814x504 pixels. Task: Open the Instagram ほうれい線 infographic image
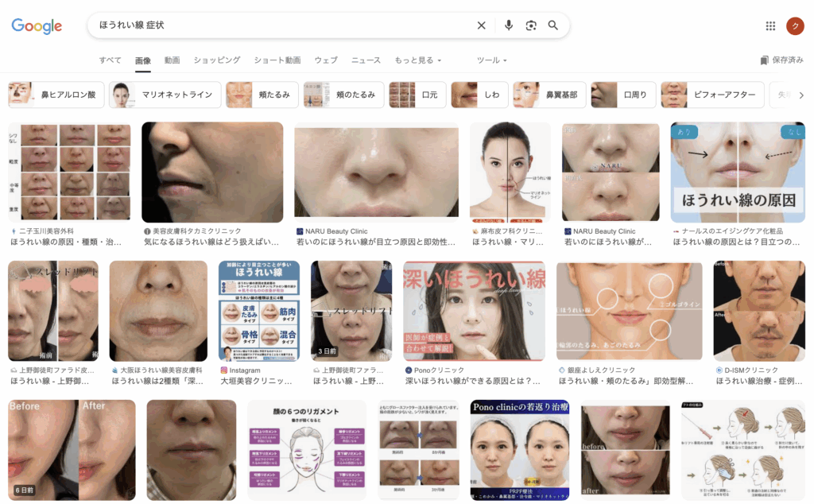coord(259,311)
